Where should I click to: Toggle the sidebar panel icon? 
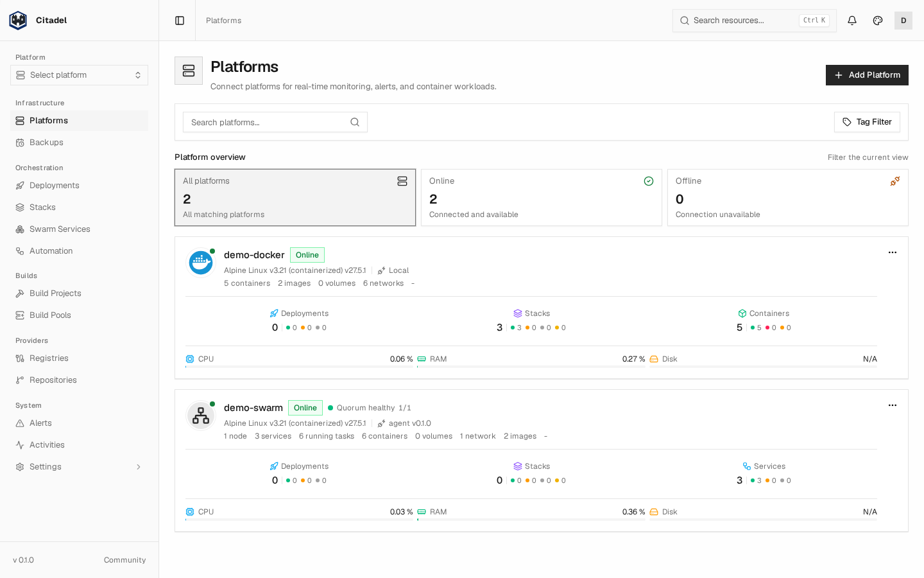[x=180, y=21]
